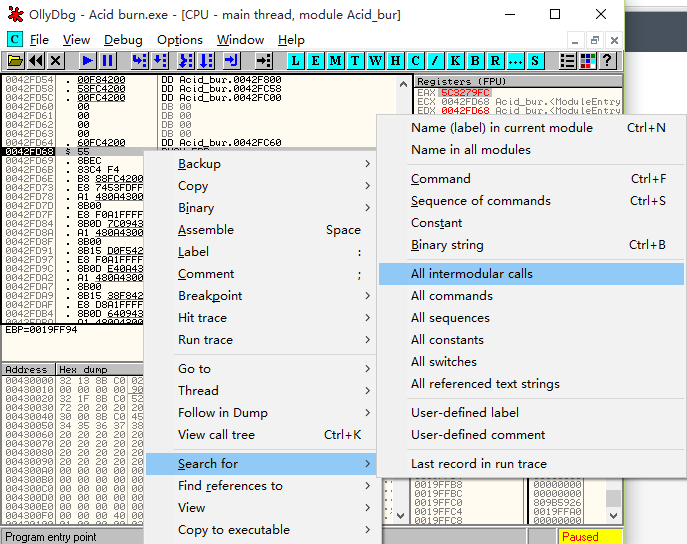
Task: Open the Options menu
Action: [180, 40]
